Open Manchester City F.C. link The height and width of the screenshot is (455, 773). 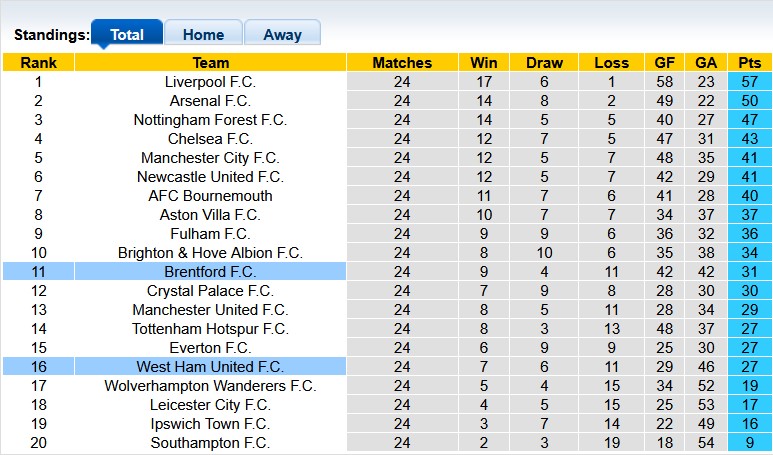coord(210,158)
